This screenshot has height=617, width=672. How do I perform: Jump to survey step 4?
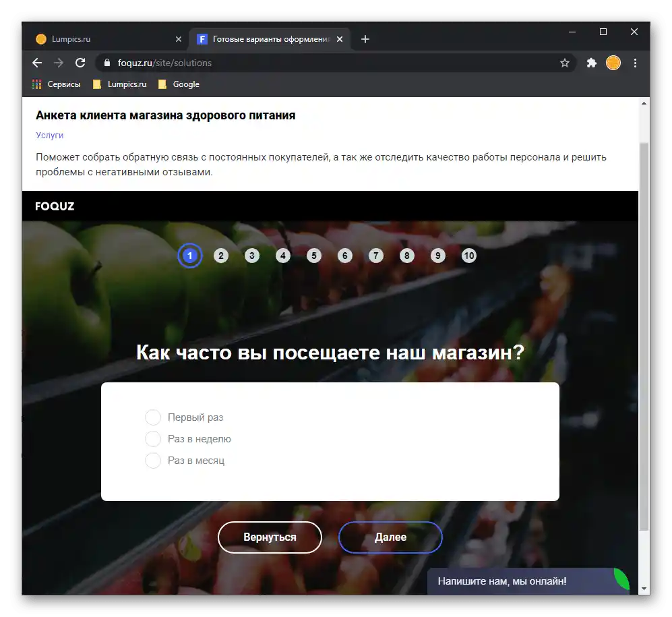pos(283,256)
